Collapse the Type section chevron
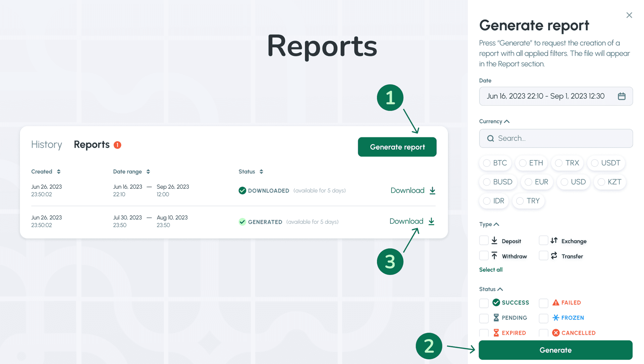 pos(497,224)
